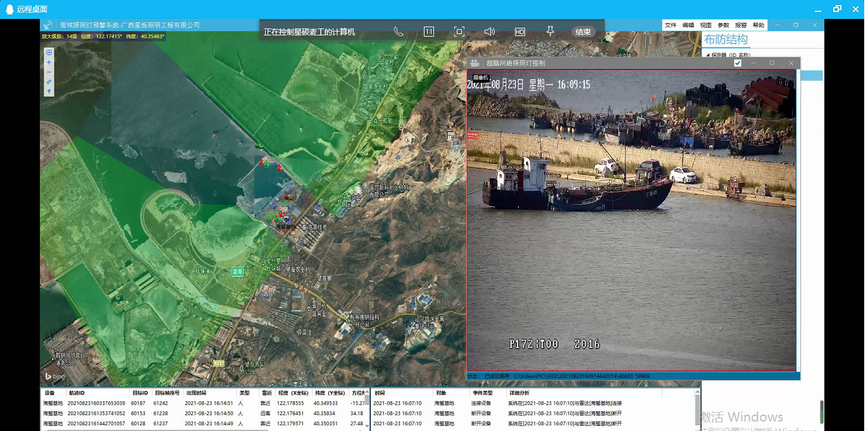Set remote view to 1:1 scale

tap(428, 32)
